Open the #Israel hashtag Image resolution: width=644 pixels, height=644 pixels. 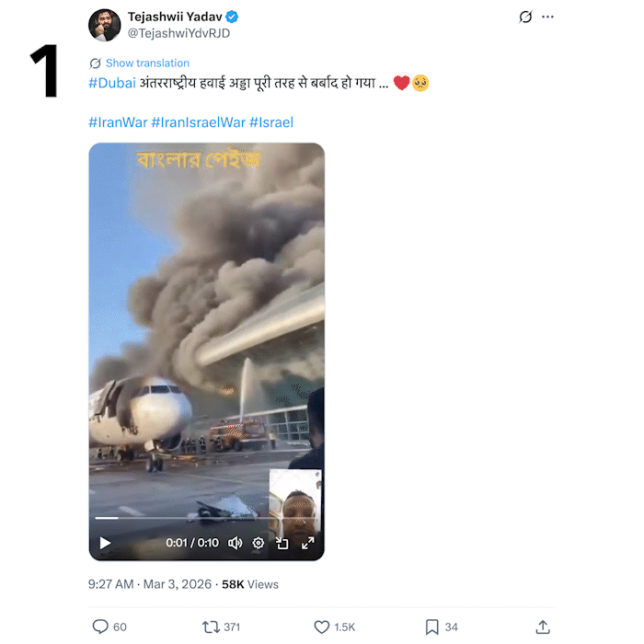(271, 122)
